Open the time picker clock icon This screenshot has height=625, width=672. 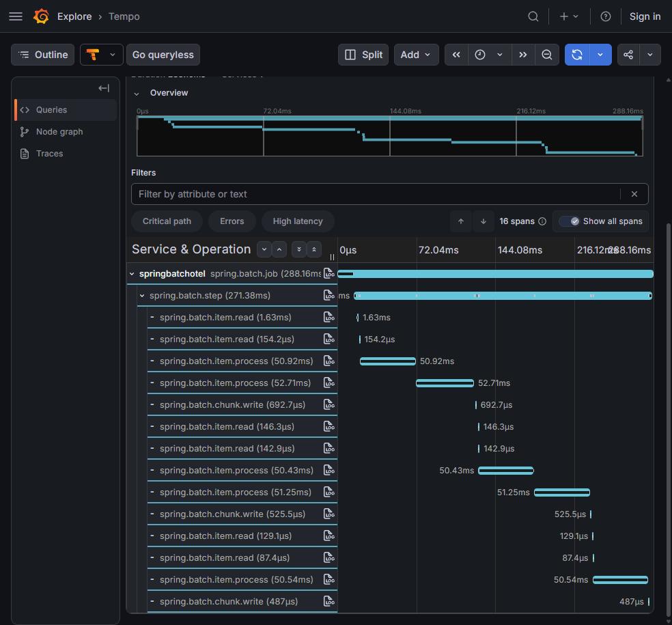tap(480, 55)
